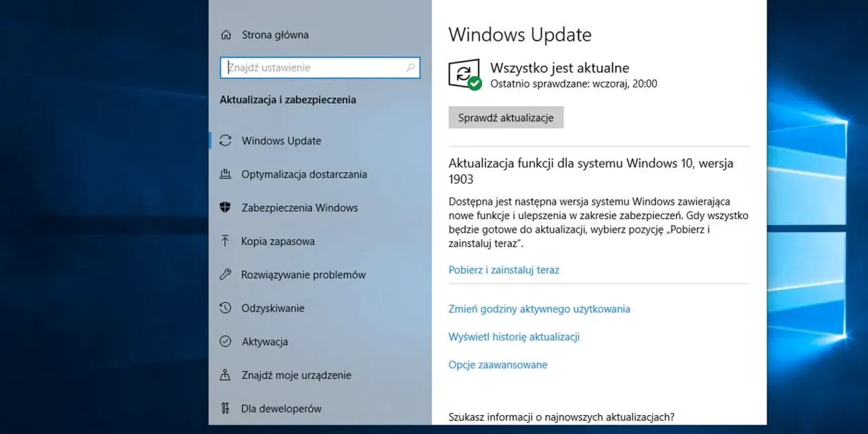Open Opcje zaawansowane link
The width and height of the screenshot is (868, 434).
coord(498,365)
